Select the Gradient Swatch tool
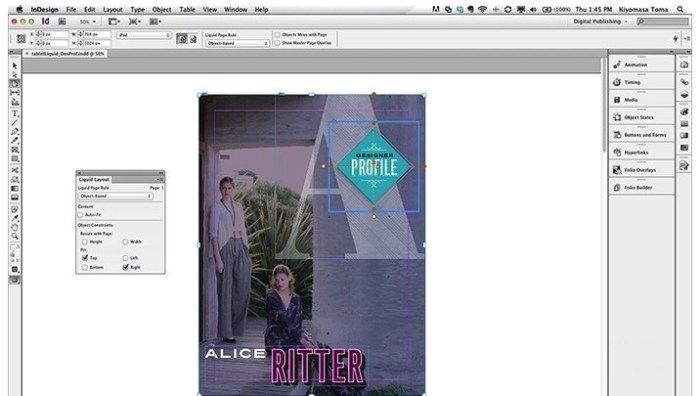 (15, 188)
